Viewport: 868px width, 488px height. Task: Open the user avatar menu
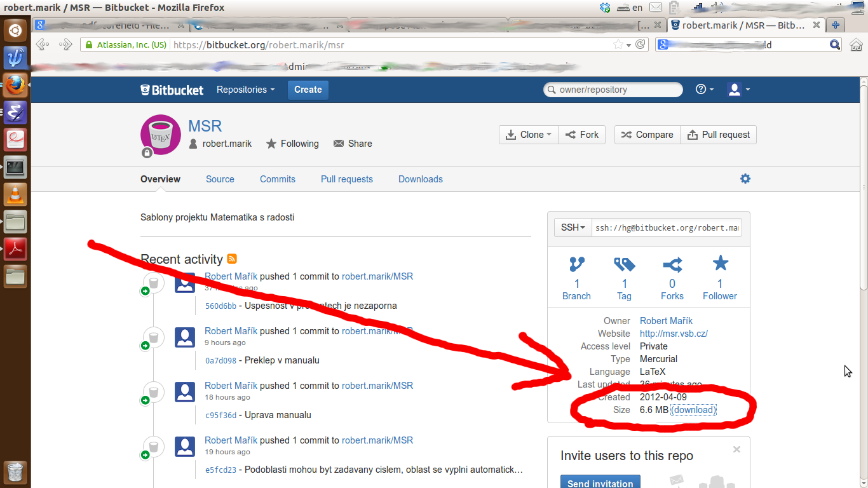click(x=738, y=90)
